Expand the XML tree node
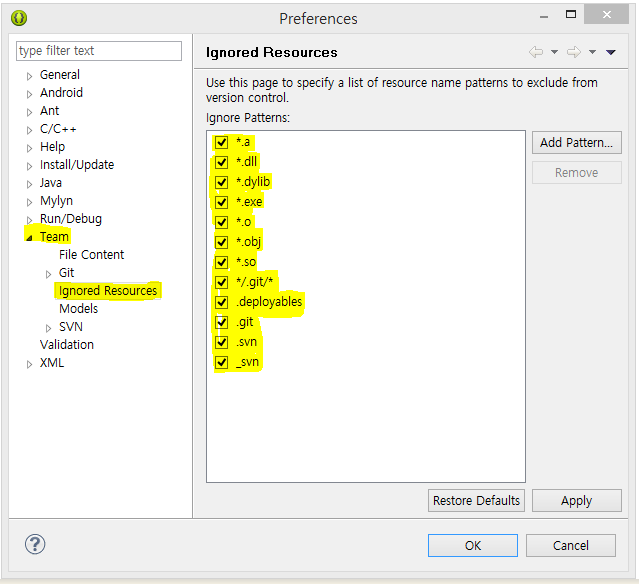 29,364
